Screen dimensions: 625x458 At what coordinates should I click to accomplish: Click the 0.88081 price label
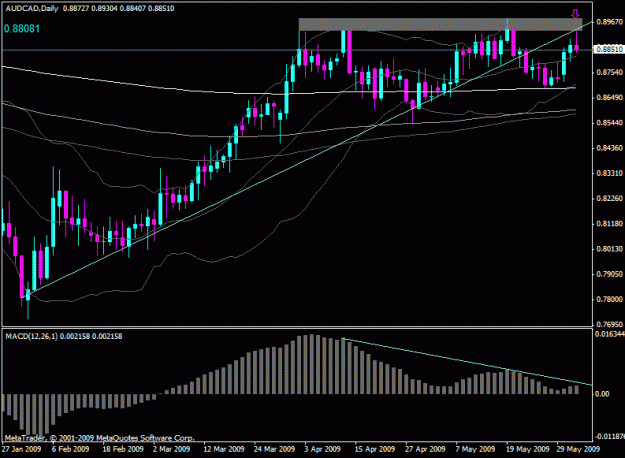[22, 29]
